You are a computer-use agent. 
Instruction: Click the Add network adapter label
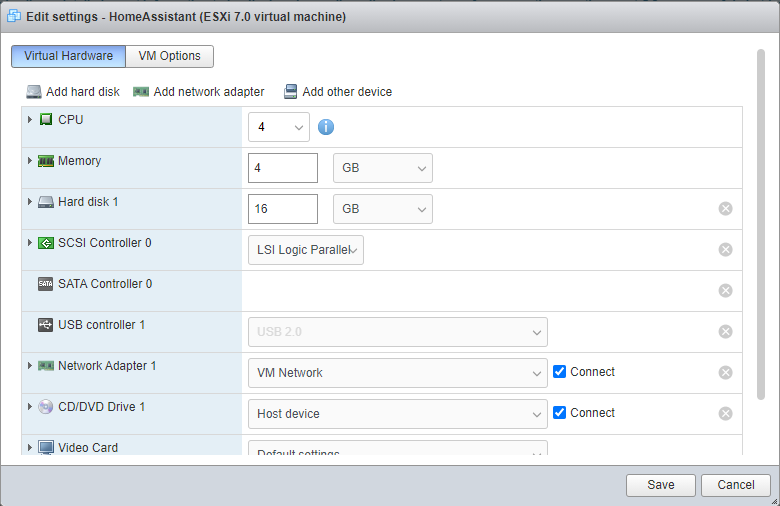pyautogui.click(x=209, y=92)
